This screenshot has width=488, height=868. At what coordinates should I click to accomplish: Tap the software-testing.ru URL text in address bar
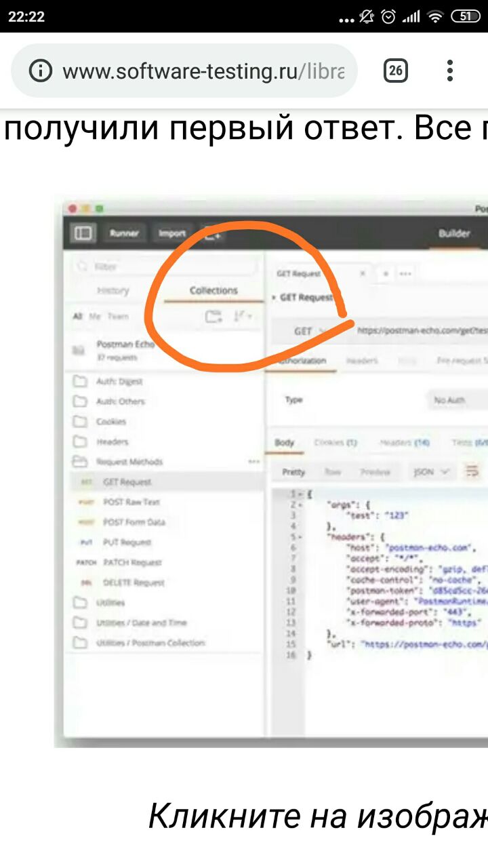pos(203,71)
